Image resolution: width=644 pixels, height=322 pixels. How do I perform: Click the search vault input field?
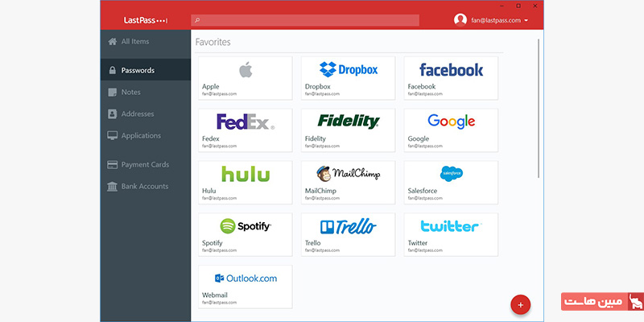(305, 20)
